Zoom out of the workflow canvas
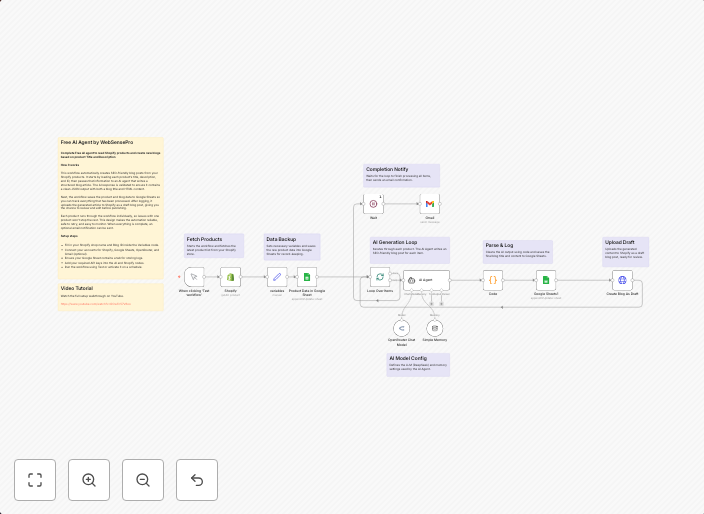Image resolution: width=704 pixels, height=514 pixels. click(x=143, y=480)
